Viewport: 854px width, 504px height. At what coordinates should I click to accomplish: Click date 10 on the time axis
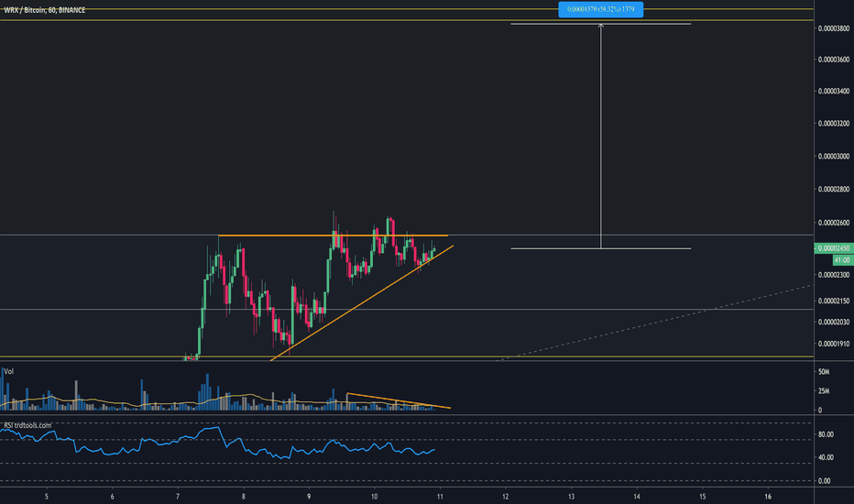(x=374, y=497)
